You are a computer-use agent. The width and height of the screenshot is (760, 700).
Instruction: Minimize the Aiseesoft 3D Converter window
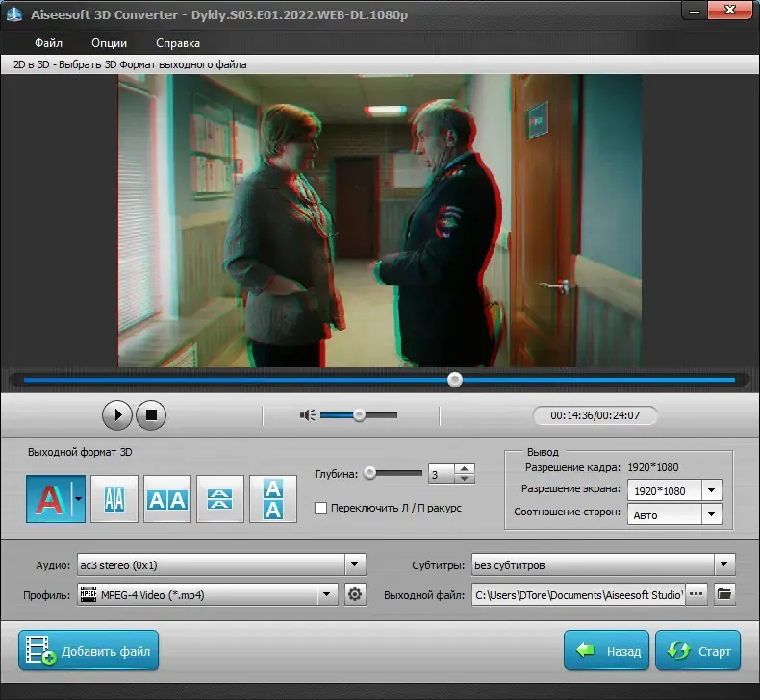pos(695,11)
